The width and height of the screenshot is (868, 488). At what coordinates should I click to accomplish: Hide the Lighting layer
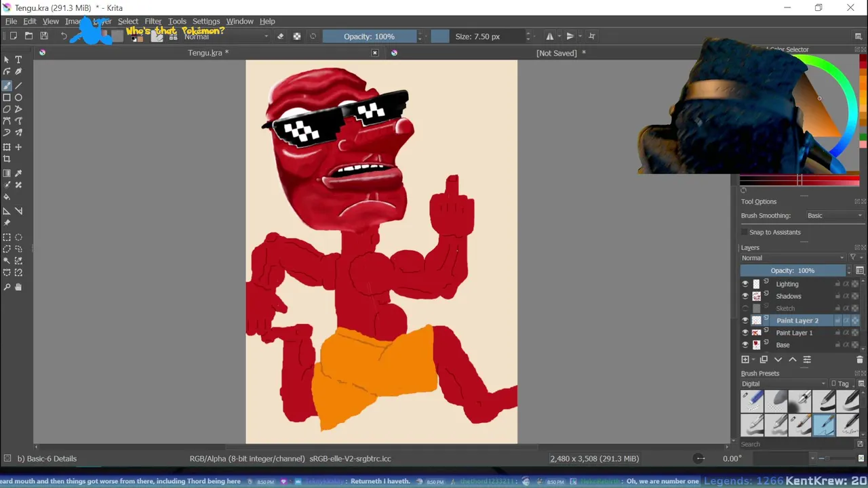[x=745, y=284]
